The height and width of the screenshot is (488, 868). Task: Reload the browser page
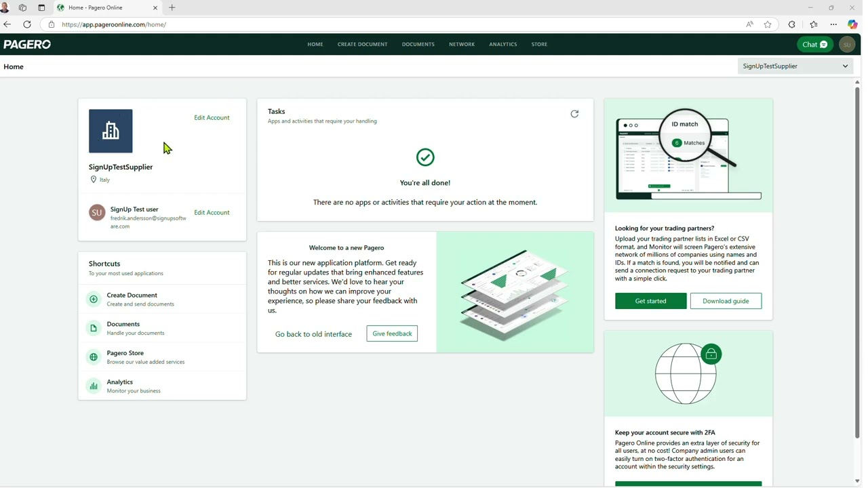[27, 24]
